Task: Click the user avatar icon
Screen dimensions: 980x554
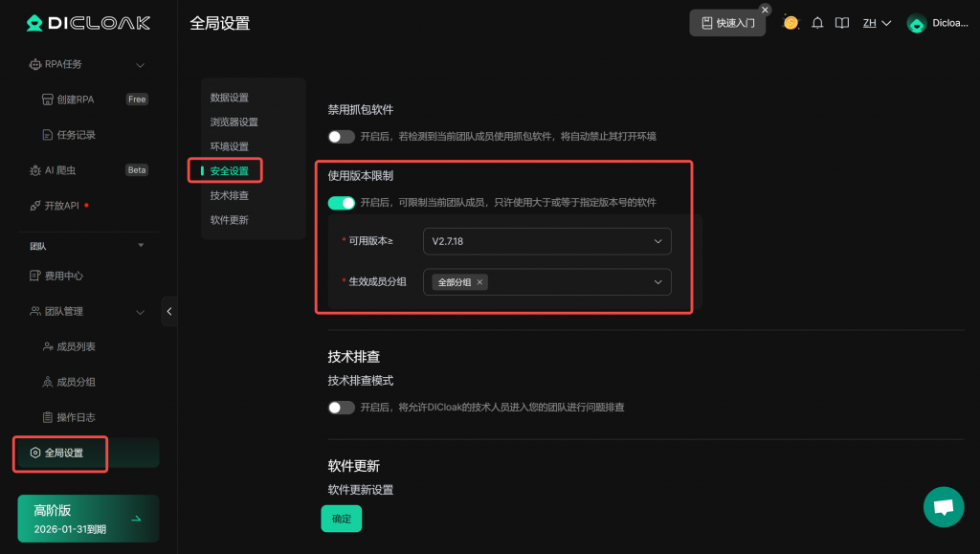Action: tap(916, 24)
